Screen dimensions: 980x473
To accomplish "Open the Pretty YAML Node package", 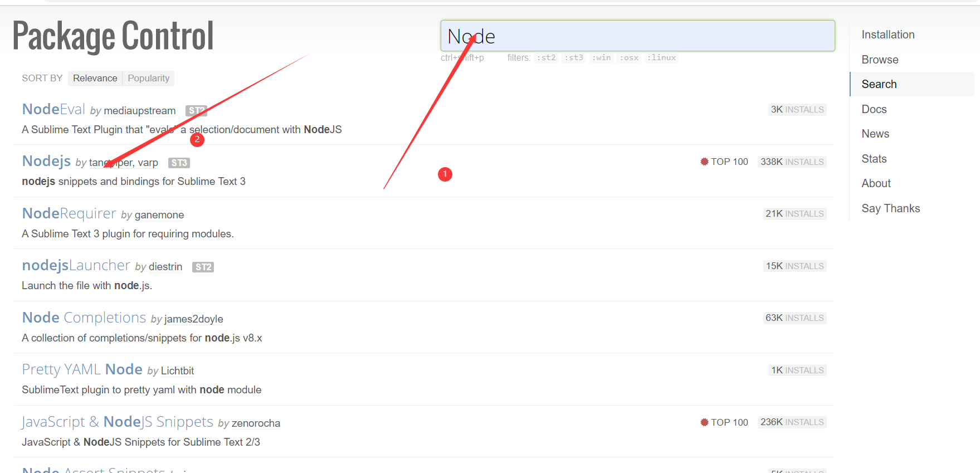I will [82, 369].
